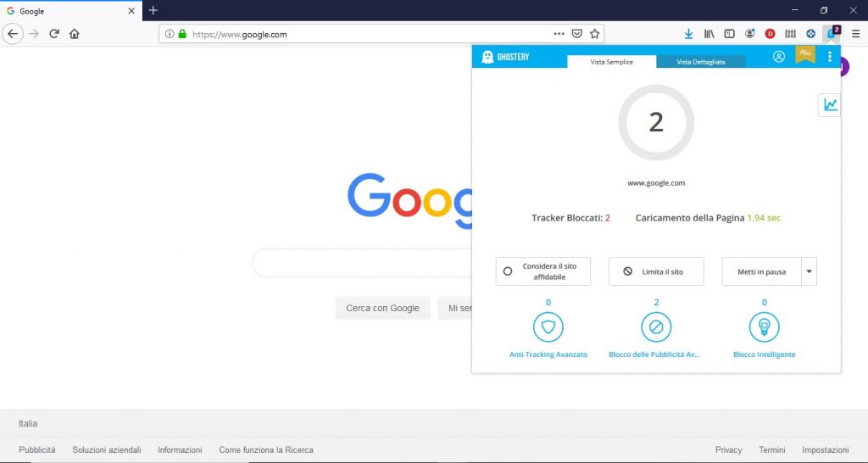Open Come funziona la Ricerca link
Viewport: 868px width, 463px height.
265,449
